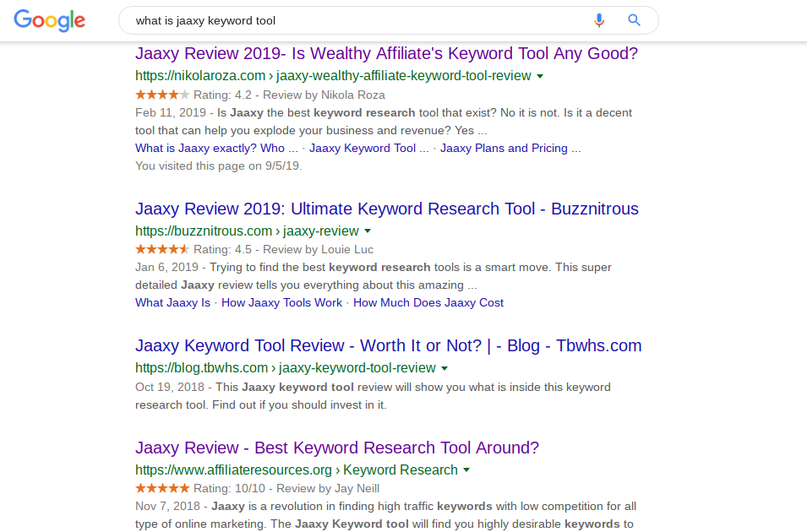Open "Jaaxy Keyword Tool Review - Worth It or Not?" result
The width and height of the screenshot is (807, 532).
pos(389,345)
